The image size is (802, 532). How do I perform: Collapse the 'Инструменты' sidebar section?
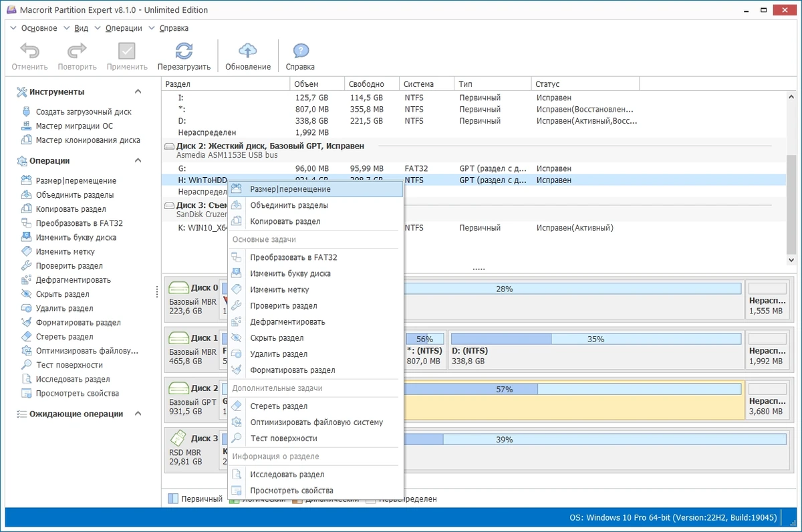(x=138, y=92)
